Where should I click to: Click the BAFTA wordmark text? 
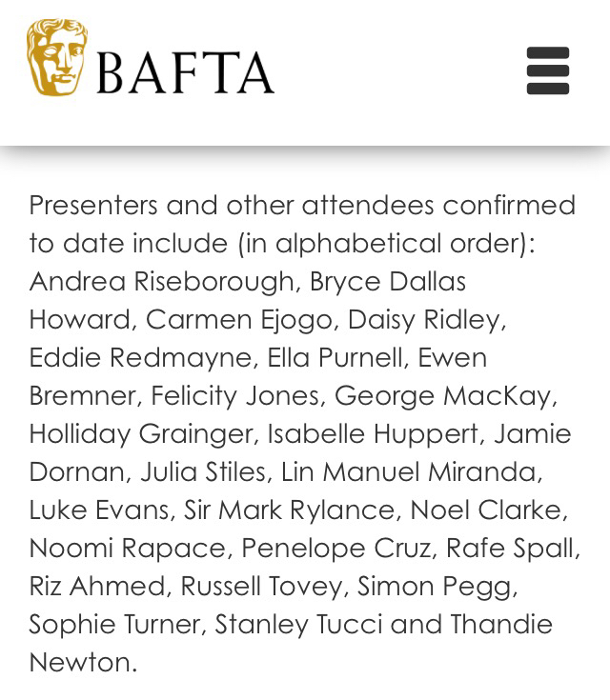click(185, 72)
